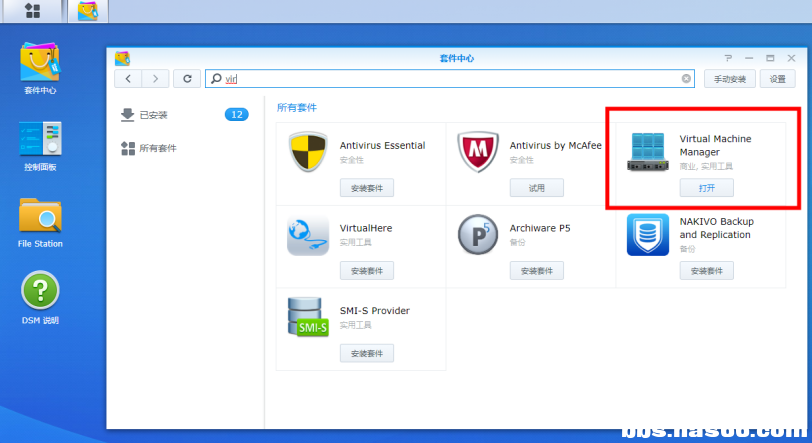Open 设置 settings button
Viewport: 812px width, 443px height.
(x=778, y=79)
